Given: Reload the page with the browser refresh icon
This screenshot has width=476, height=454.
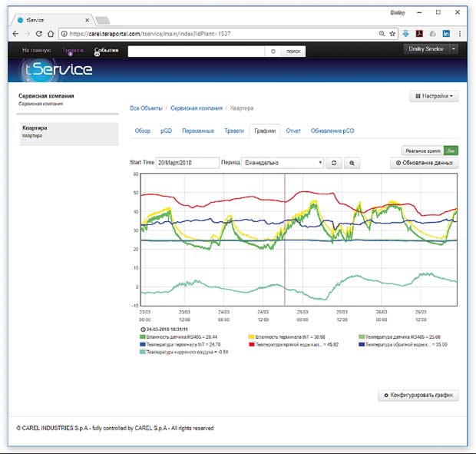Looking at the screenshot, I should click(39, 34).
